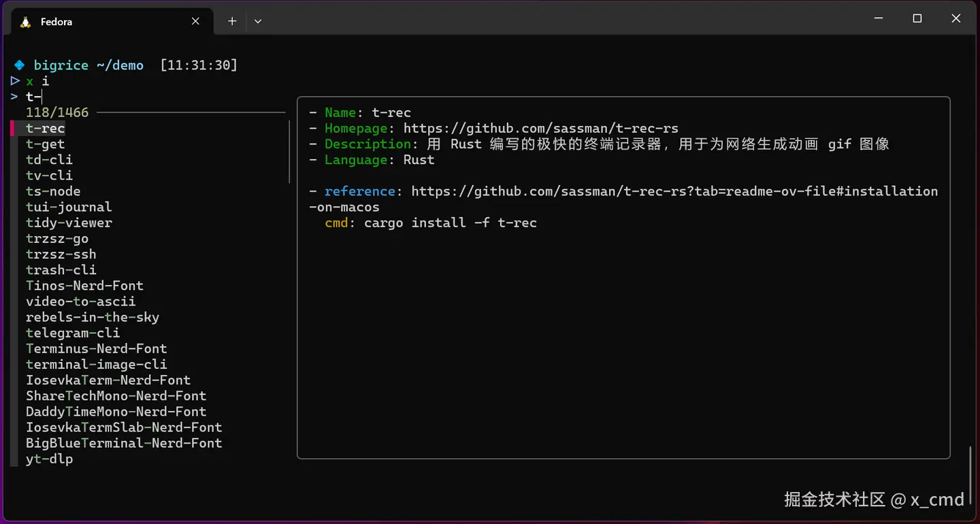Screen dimensions: 980x524
Task: Click the Language: Rust line
Action: click(x=372, y=159)
